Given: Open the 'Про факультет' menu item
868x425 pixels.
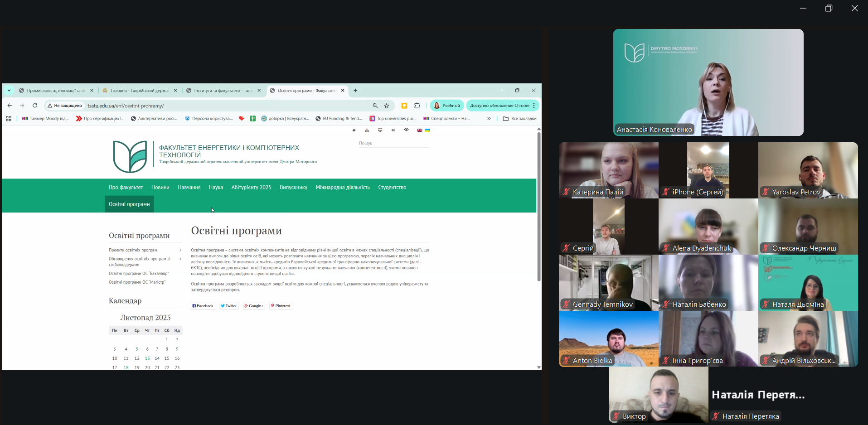Looking at the screenshot, I should [126, 188].
